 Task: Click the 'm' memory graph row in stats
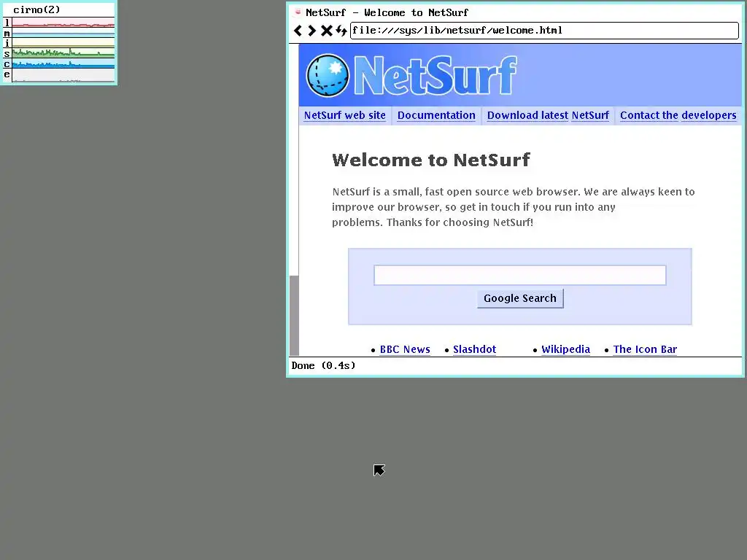(x=58, y=34)
